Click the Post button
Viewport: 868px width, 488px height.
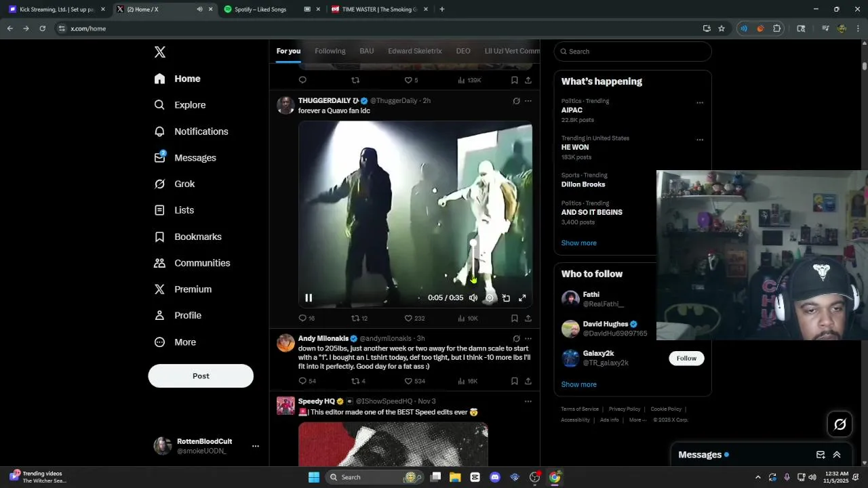tap(201, 376)
